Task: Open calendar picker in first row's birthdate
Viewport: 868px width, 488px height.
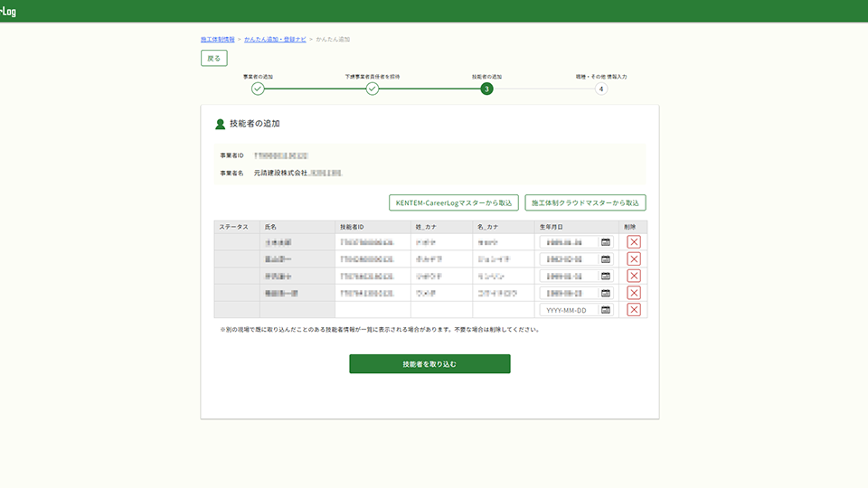Action: point(606,242)
